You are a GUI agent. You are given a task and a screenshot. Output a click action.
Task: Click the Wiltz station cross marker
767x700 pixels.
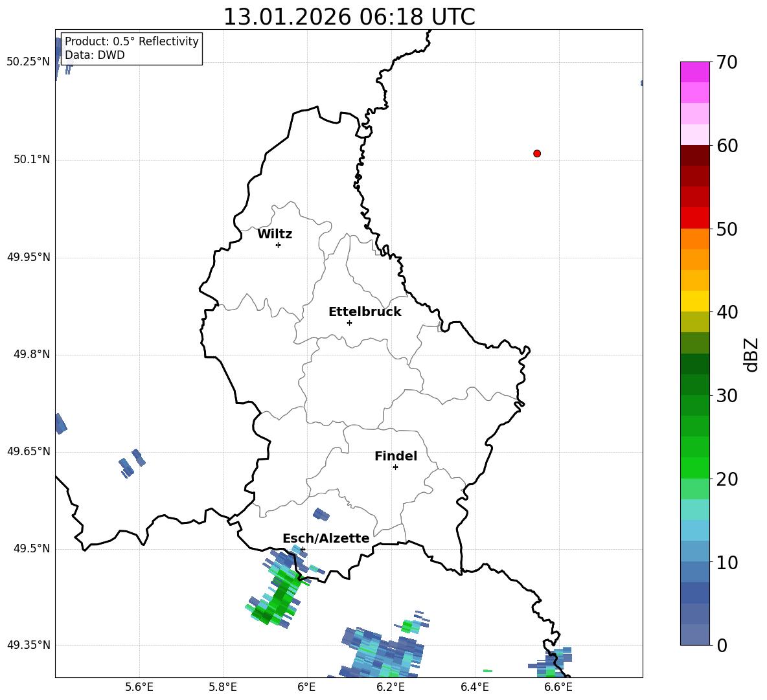point(278,245)
